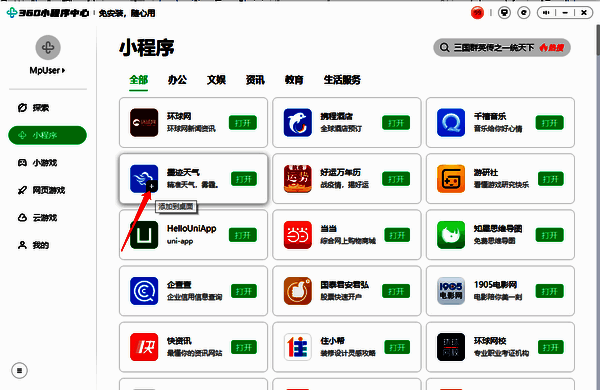
Task: Click 打开 button for 好运万年历
Action: pyautogui.click(x=396, y=179)
